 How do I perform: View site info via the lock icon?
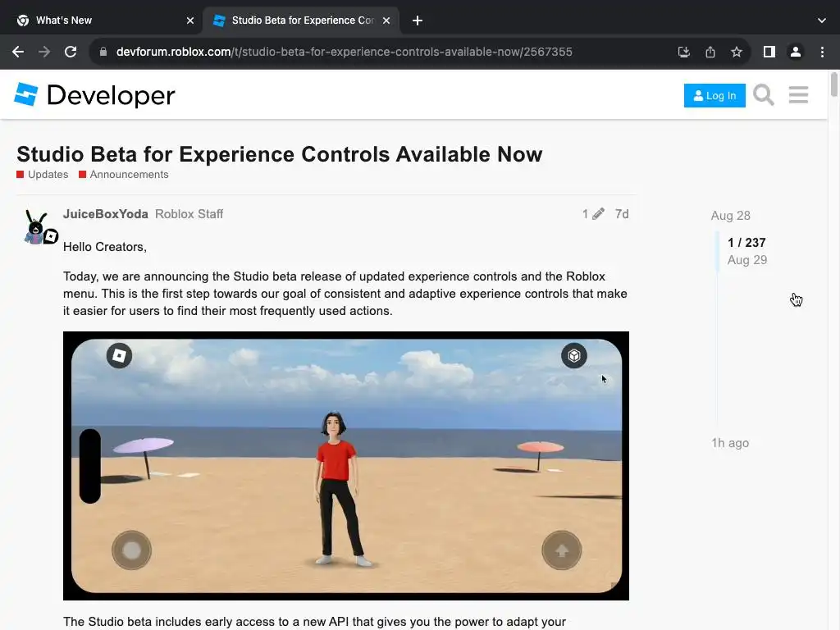[x=103, y=52]
